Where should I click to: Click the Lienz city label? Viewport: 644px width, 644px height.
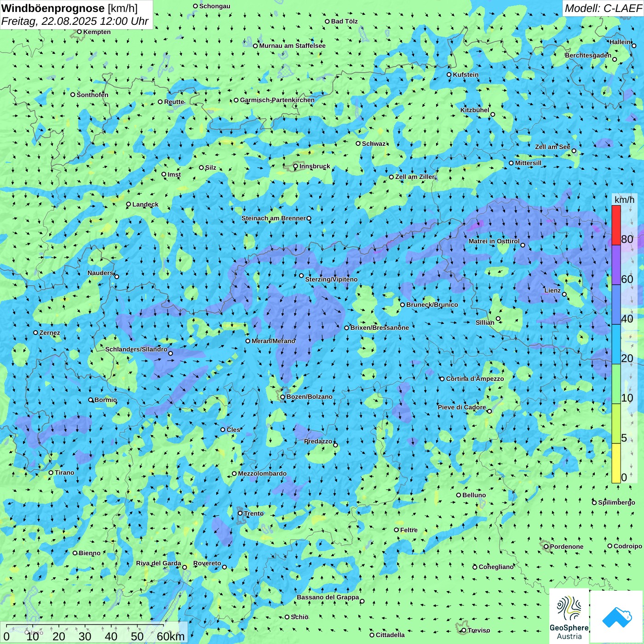(552, 290)
